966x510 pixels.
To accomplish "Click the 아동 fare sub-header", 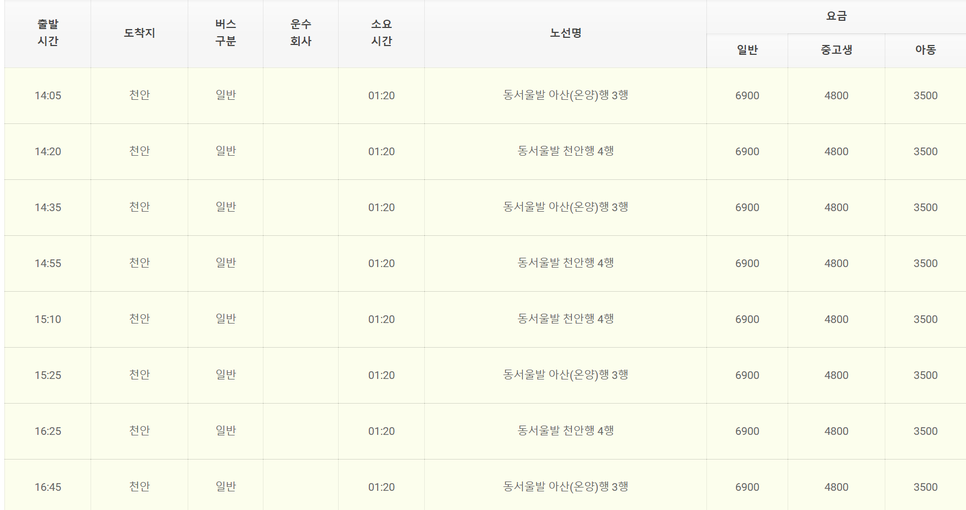I will click(x=925, y=51).
